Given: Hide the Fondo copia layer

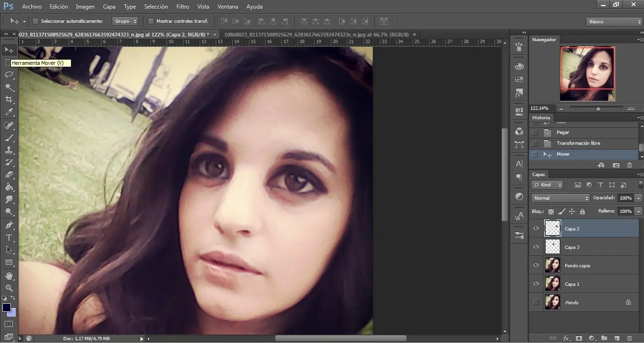Looking at the screenshot, I should click(536, 265).
